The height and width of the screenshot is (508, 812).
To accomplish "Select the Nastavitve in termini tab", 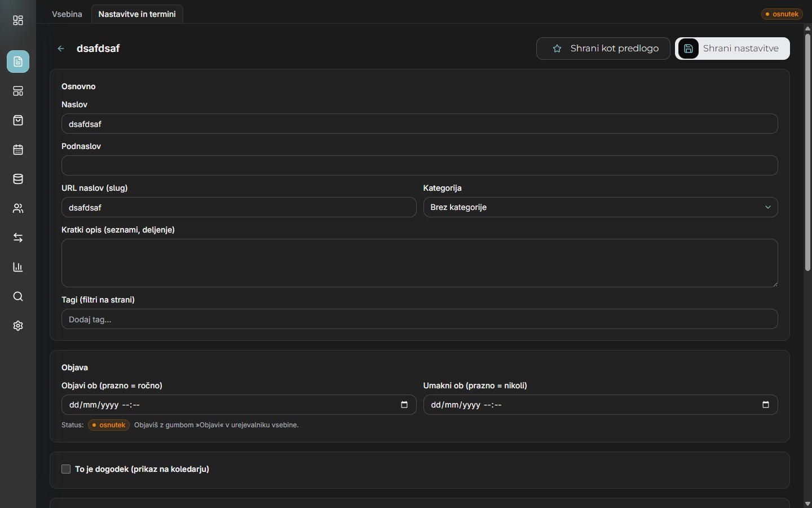I will pyautogui.click(x=137, y=14).
